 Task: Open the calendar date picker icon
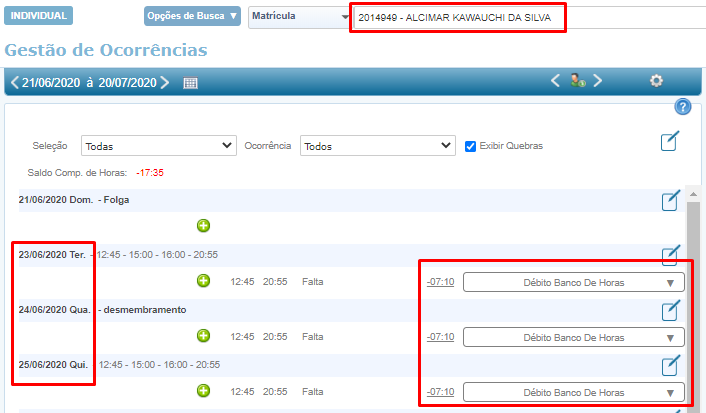click(190, 83)
